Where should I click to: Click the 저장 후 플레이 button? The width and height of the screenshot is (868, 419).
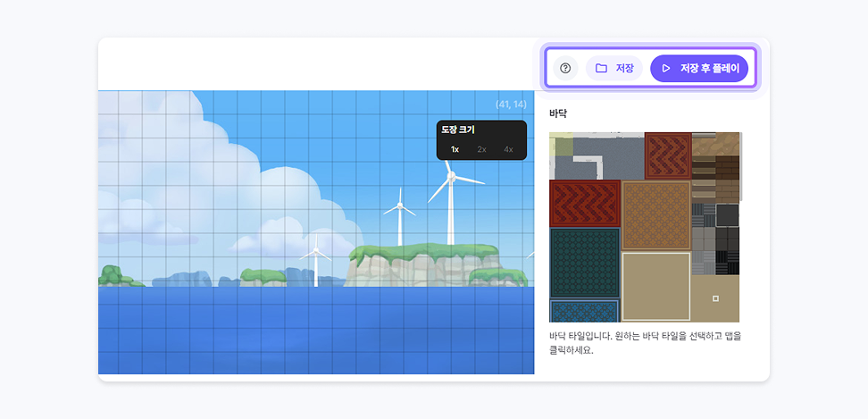tap(699, 68)
